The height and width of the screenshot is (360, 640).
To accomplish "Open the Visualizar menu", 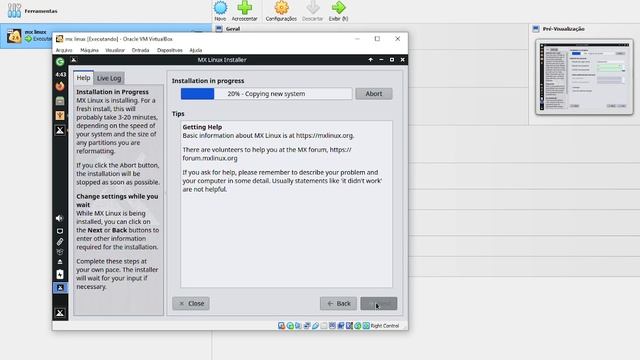I will tap(115, 50).
